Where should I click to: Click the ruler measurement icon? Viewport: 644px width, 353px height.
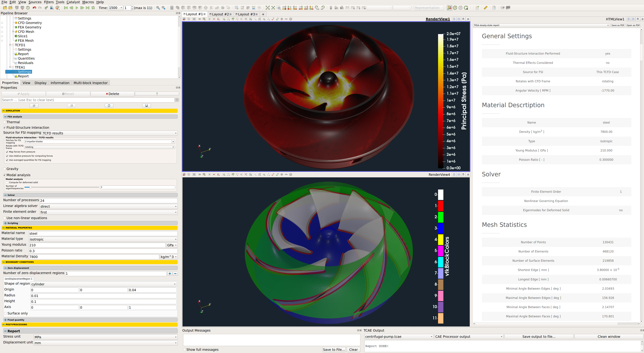[x=485, y=8]
